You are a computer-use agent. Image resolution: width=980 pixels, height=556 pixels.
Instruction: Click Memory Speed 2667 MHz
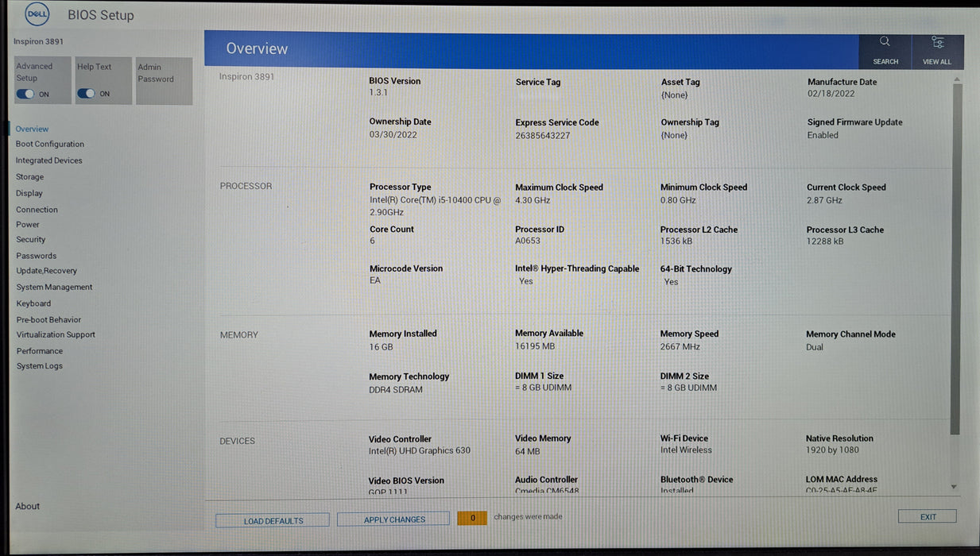680,346
